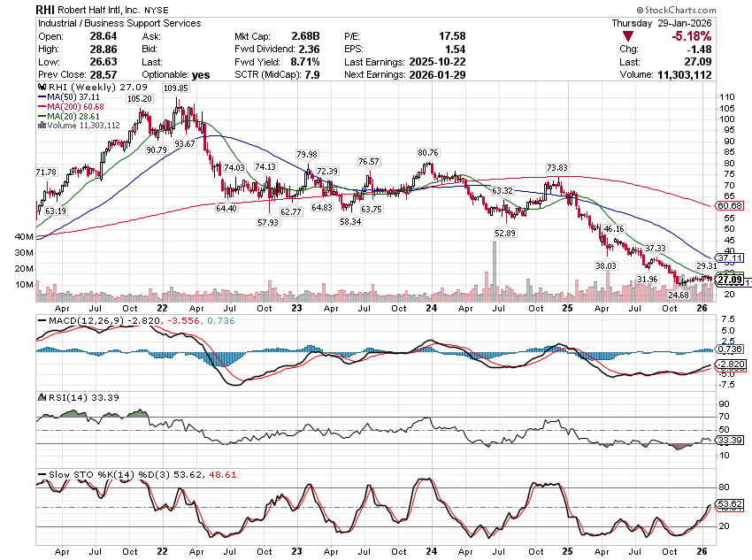The image size is (752, 560).
Task: Click the 109.85 peak price label
Action: click(x=176, y=88)
